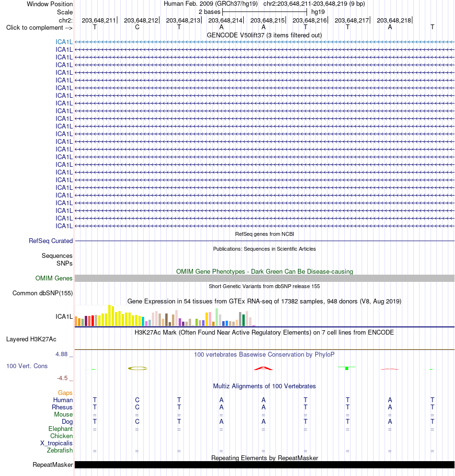Viewport: 455px width, 476px height.
Task: Click the Scale label
Action: 65,12
